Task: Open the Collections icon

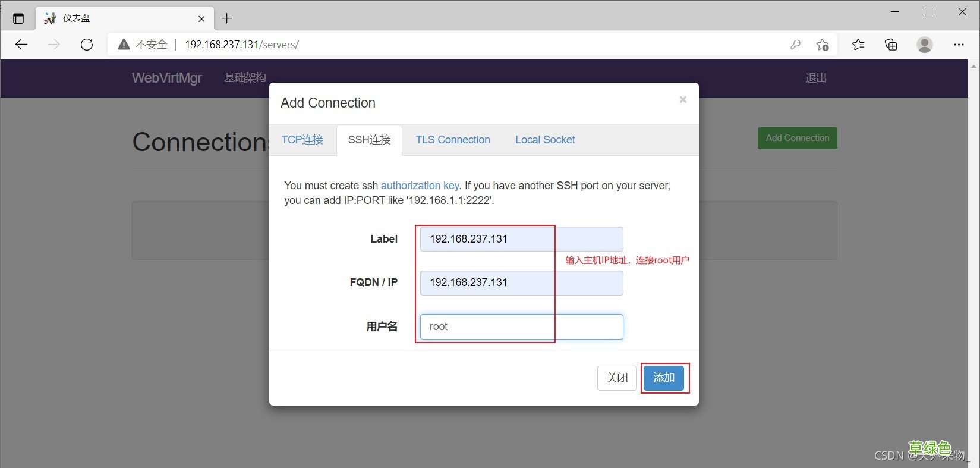Action: pos(891,45)
